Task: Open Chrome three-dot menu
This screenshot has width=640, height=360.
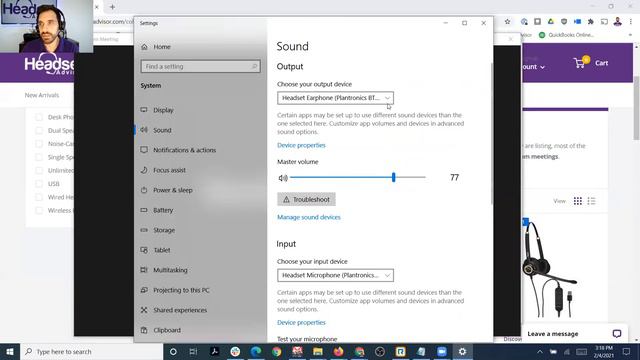Action: coord(631,22)
